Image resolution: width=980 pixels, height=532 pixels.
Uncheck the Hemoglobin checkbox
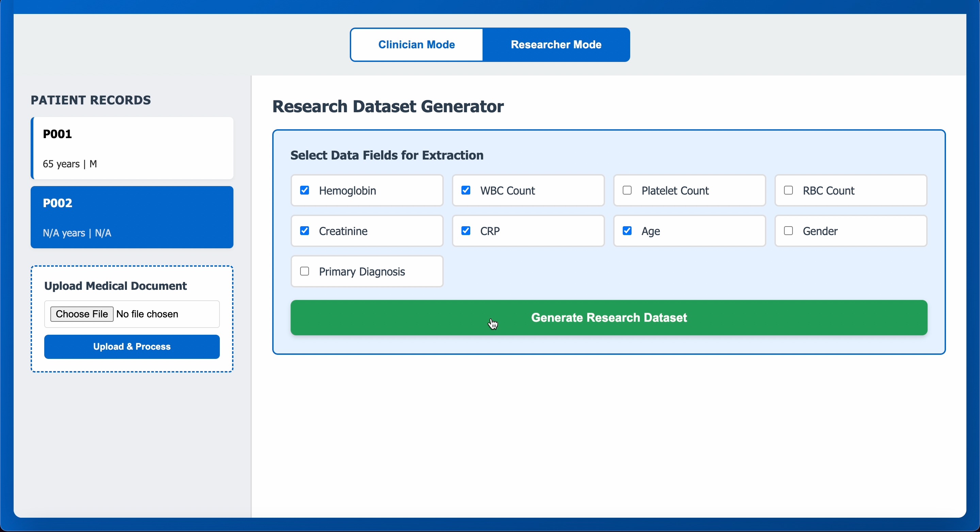click(x=304, y=190)
